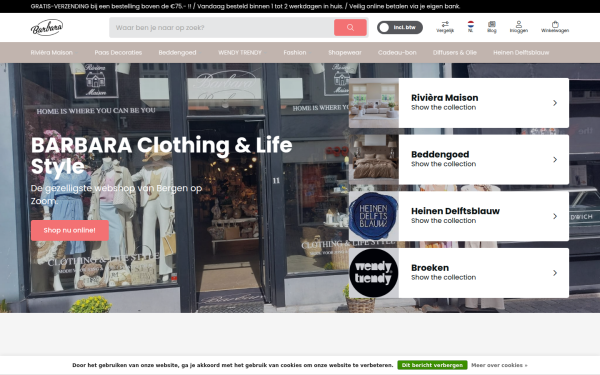Click the Barbara logo
This screenshot has width=600, height=375.
tap(47, 28)
